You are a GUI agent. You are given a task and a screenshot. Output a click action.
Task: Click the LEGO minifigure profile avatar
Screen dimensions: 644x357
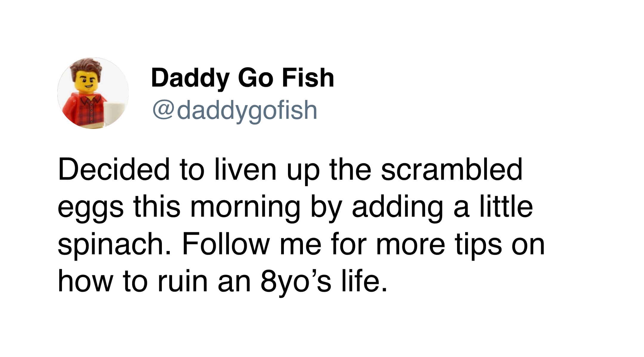coord(93,93)
